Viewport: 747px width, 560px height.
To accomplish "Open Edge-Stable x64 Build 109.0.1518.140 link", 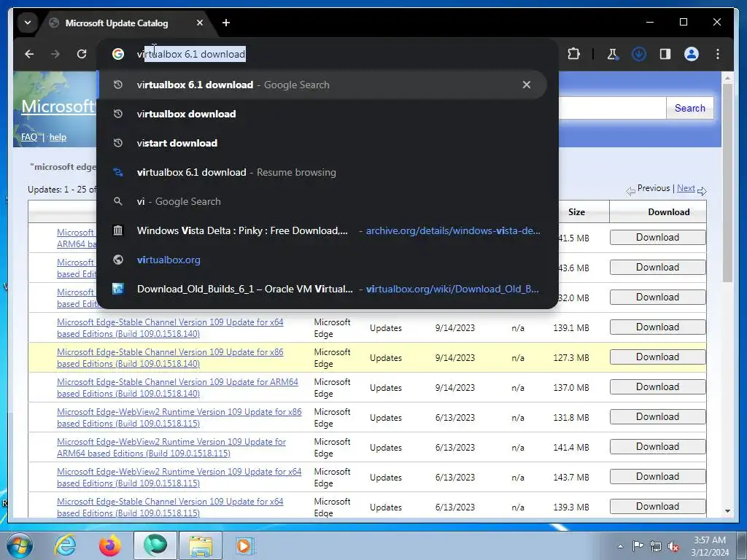I will coord(170,328).
